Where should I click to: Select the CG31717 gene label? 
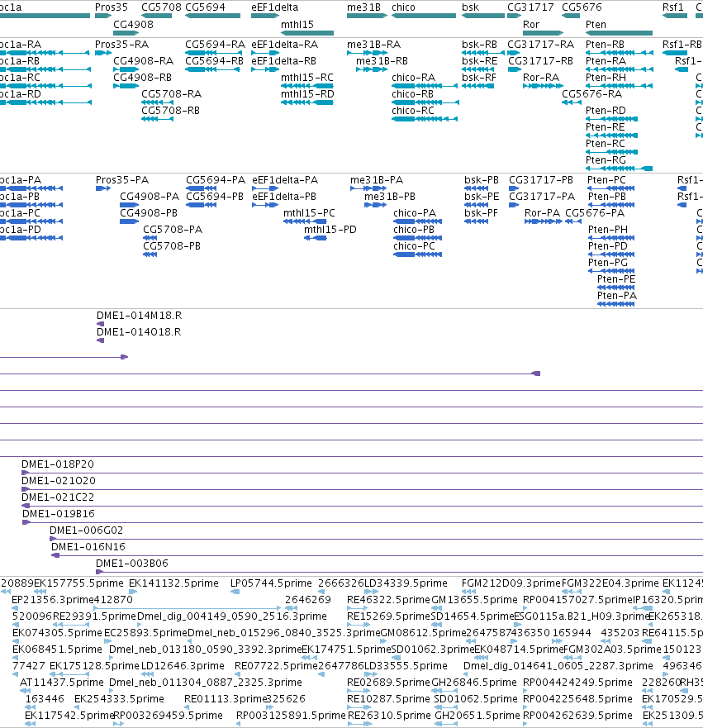click(x=530, y=7)
